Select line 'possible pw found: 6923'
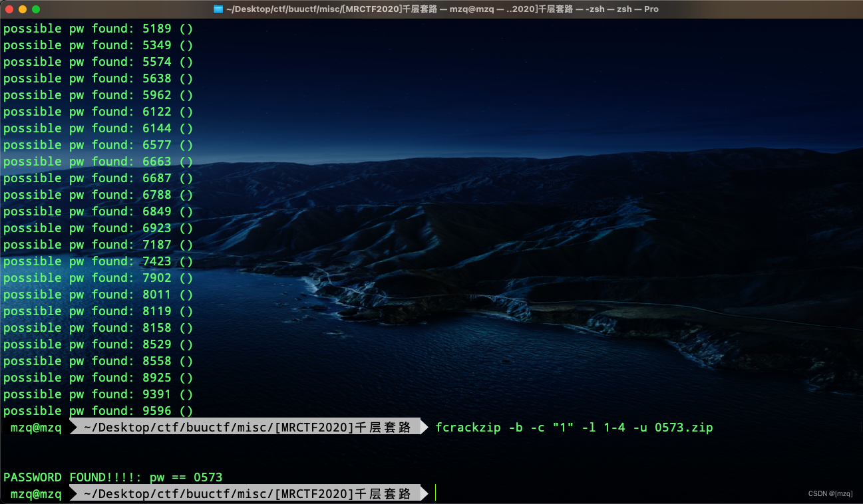This screenshot has height=504, width=863. pos(98,228)
